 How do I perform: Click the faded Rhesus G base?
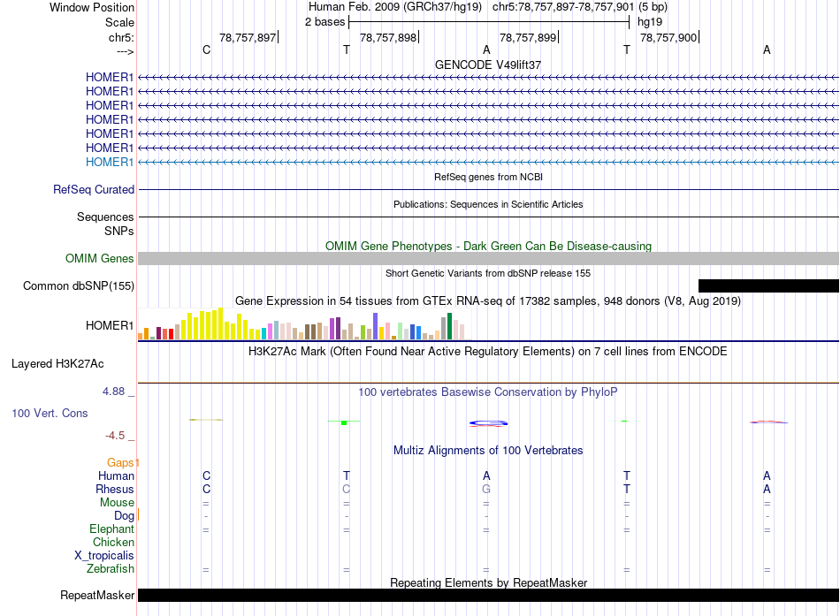click(x=486, y=489)
